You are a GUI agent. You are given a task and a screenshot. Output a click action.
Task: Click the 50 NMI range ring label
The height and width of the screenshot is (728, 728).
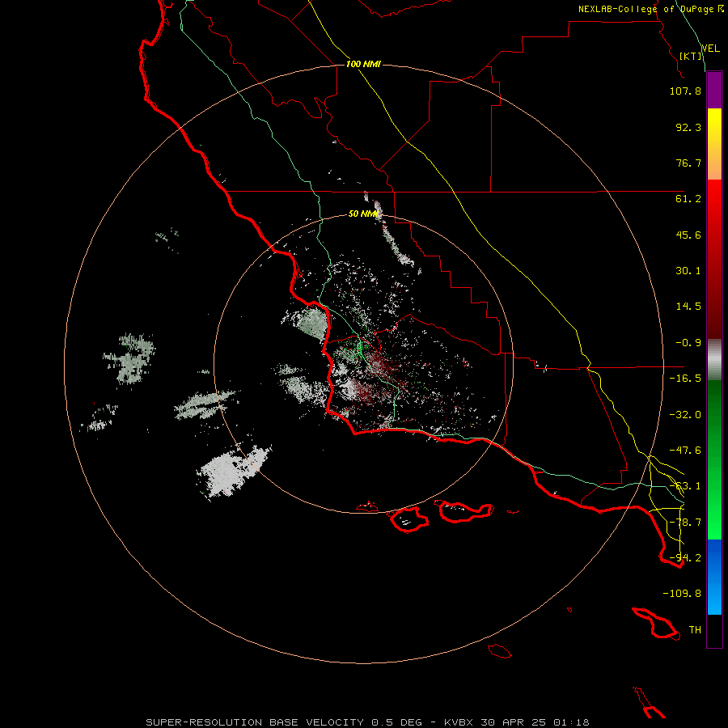pos(363,214)
